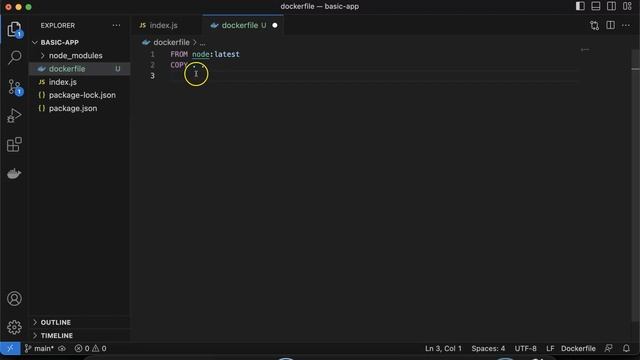Change indentation via Spaces: 4

(x=488, y=349)
